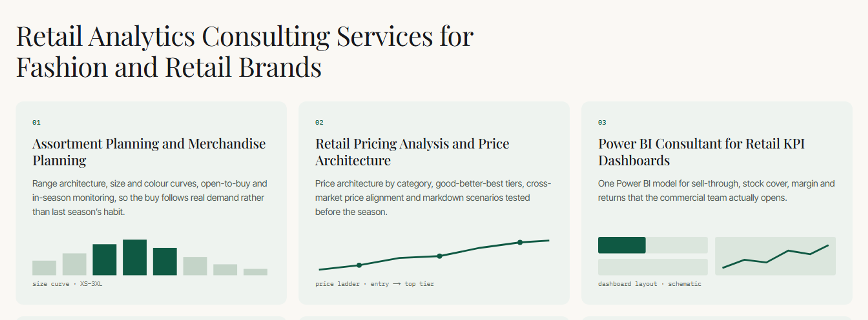
Task: Click the 'dashboard layout · schematic' caption
Action: click(x=650, y=284)
